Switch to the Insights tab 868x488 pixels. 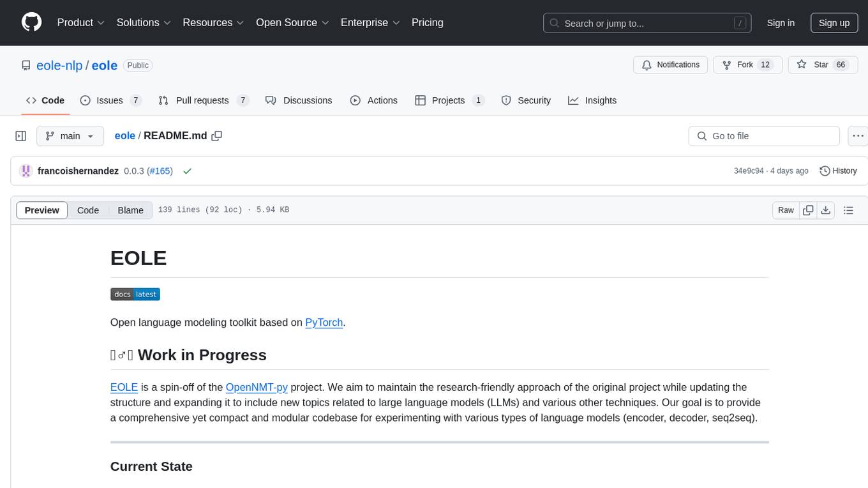point(592,100)
